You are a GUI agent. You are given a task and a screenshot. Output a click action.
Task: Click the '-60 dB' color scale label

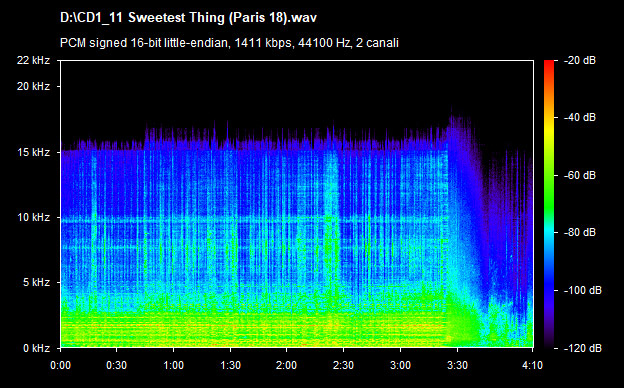coord(580,175)
